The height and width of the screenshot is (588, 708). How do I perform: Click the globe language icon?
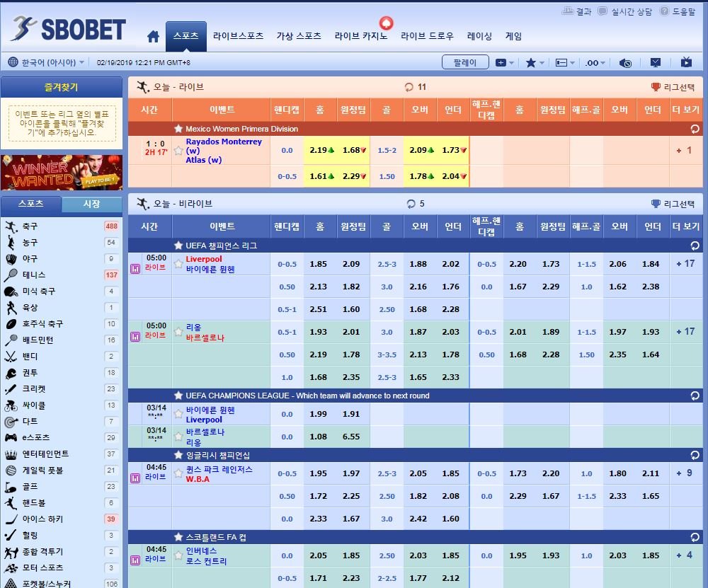13,62
